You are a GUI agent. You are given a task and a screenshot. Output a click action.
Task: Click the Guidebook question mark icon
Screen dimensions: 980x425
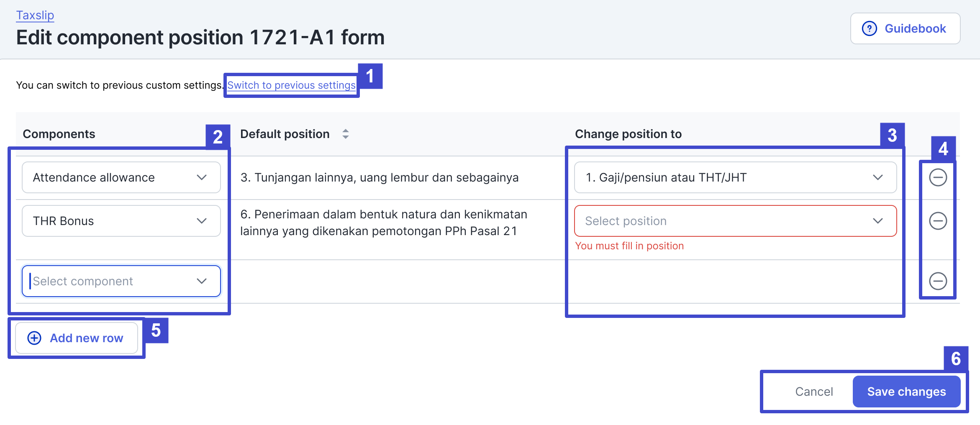(869, 28)
